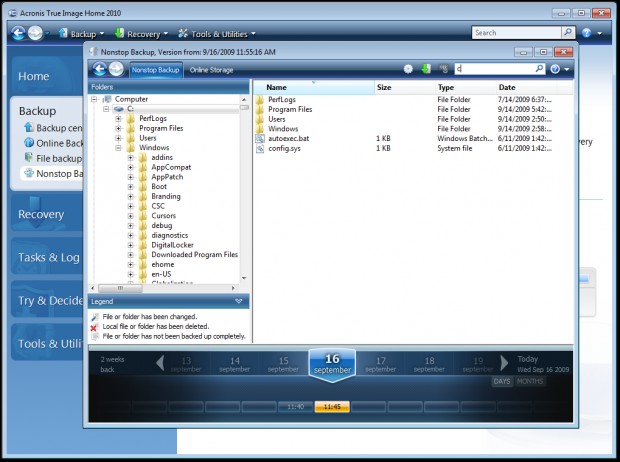Click Search field in main Acronis window
Viewport: 620px width, 462px height.
tap(517, 33)
